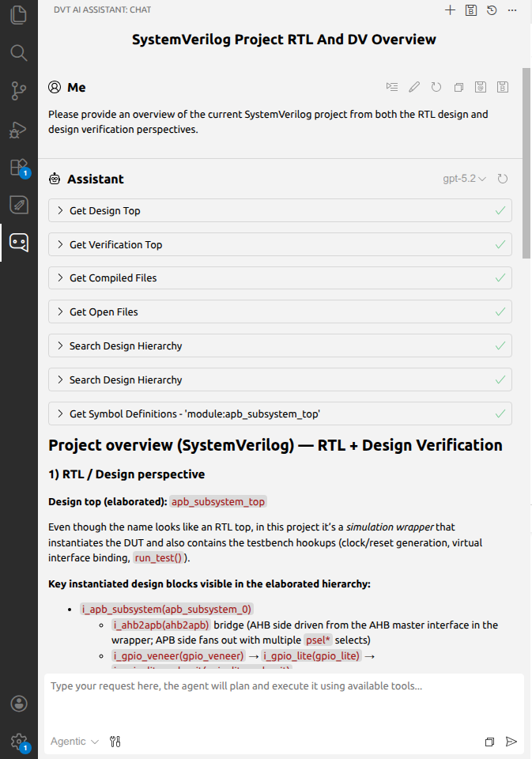The width and height of the screenshot is (532, 759).
Task: Open the gpt-5.2 model dropdown
Action: point(464,179)
